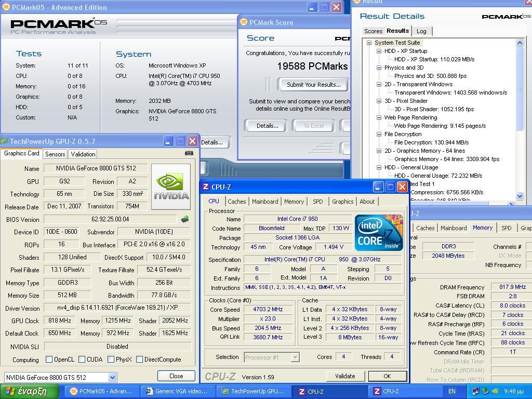Collapse the File Decryption node

pyautogui.click(x=379, y=134)
